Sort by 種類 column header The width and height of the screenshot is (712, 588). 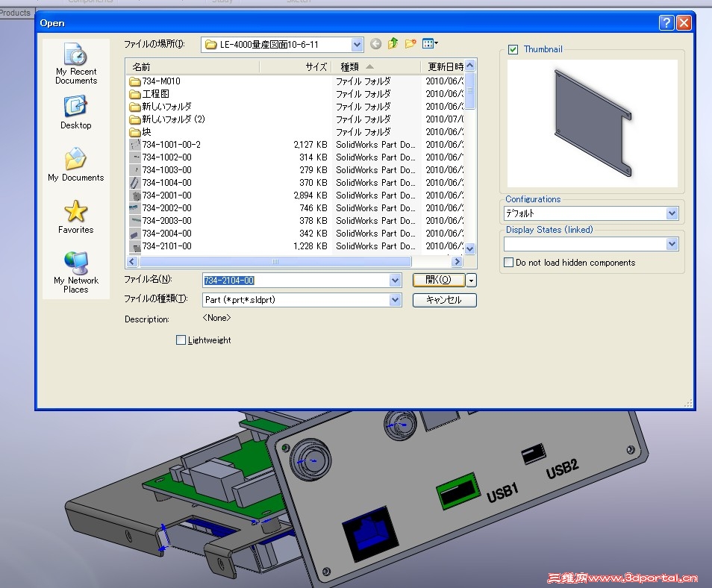click(x=376, y=67)
